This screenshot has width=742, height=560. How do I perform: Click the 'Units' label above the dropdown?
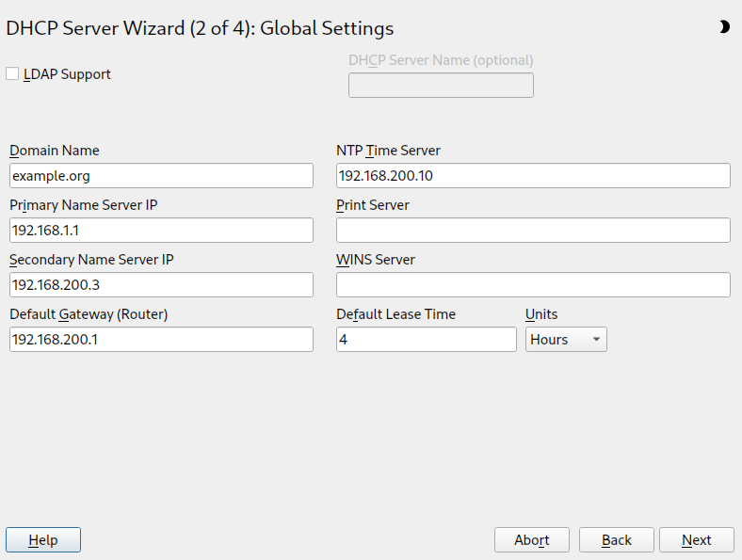(x=541, y=314)
